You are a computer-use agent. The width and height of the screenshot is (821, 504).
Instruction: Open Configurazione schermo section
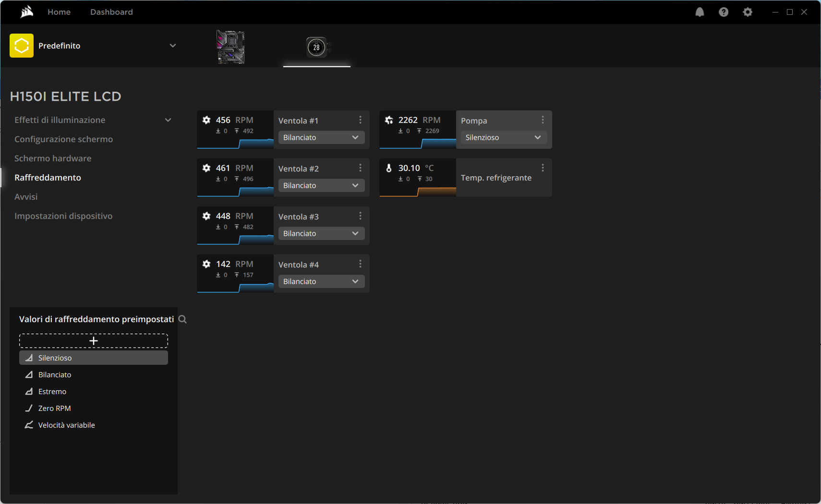[x=64, y=139]
